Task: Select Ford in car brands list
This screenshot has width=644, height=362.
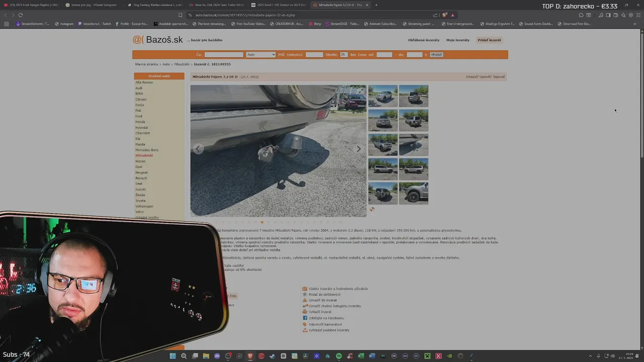Action: [139, 116]
